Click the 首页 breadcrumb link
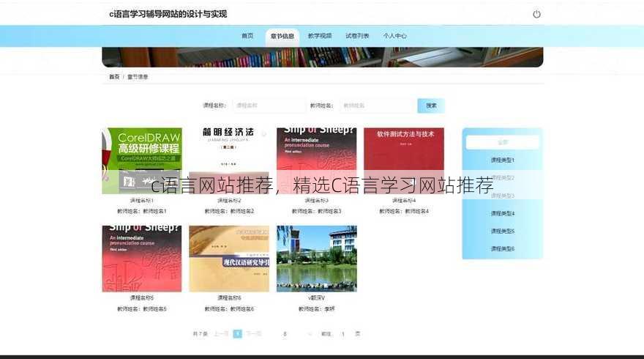 [x=114, y=77]
